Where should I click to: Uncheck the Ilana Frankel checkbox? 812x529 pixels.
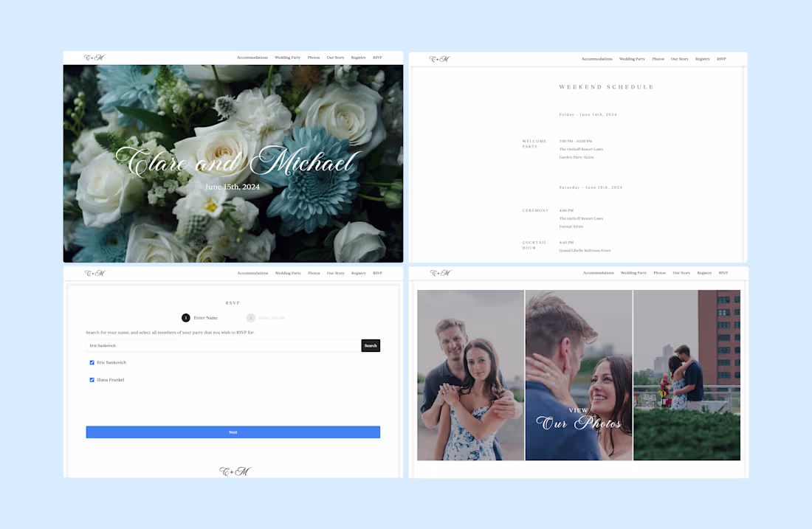point(92,379)
